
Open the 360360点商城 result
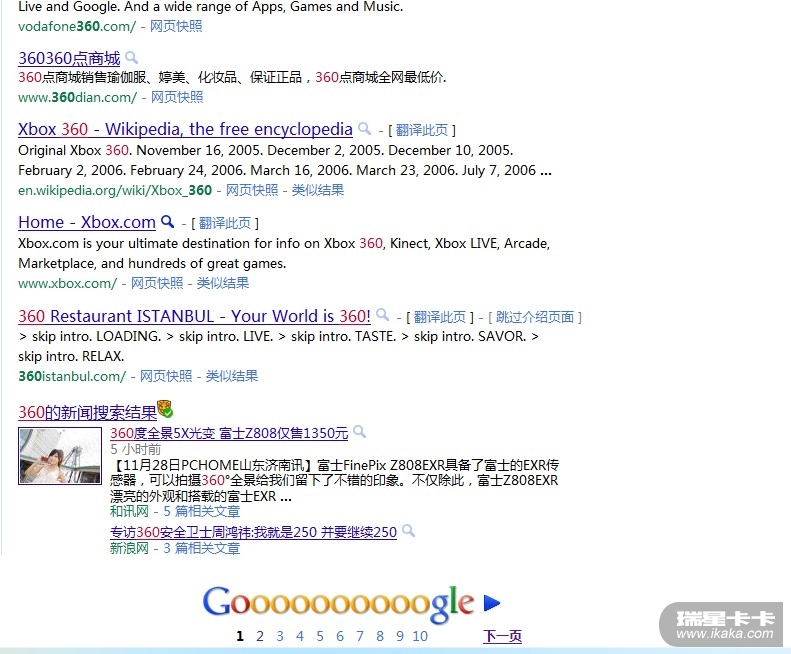(x=69, y=59)
